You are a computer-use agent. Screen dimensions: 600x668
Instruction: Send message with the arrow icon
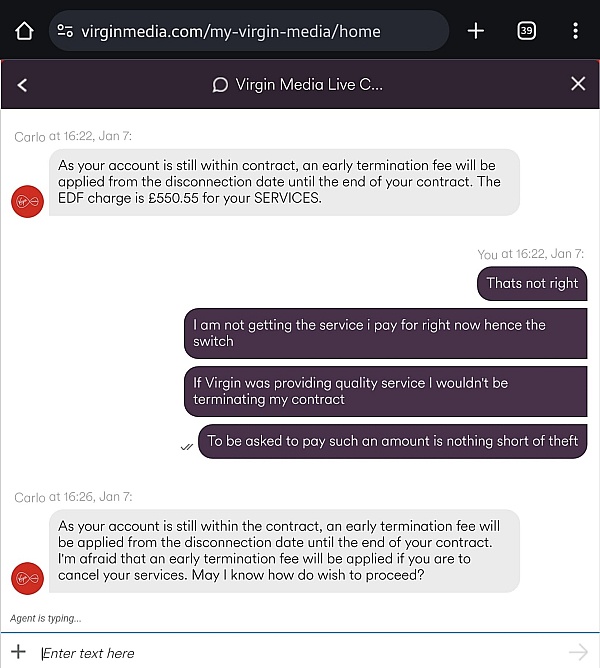pyautogui.click(x=578, y=652)
